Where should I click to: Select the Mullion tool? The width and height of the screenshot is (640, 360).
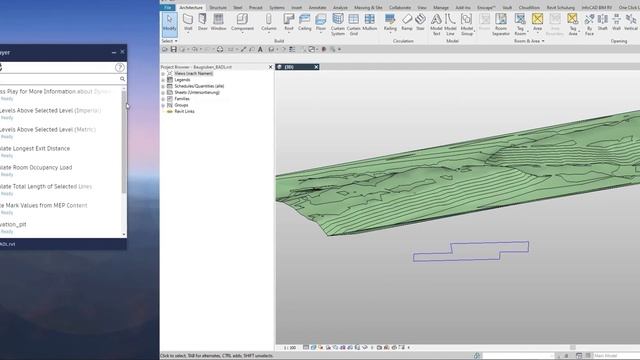click(369, 22)
